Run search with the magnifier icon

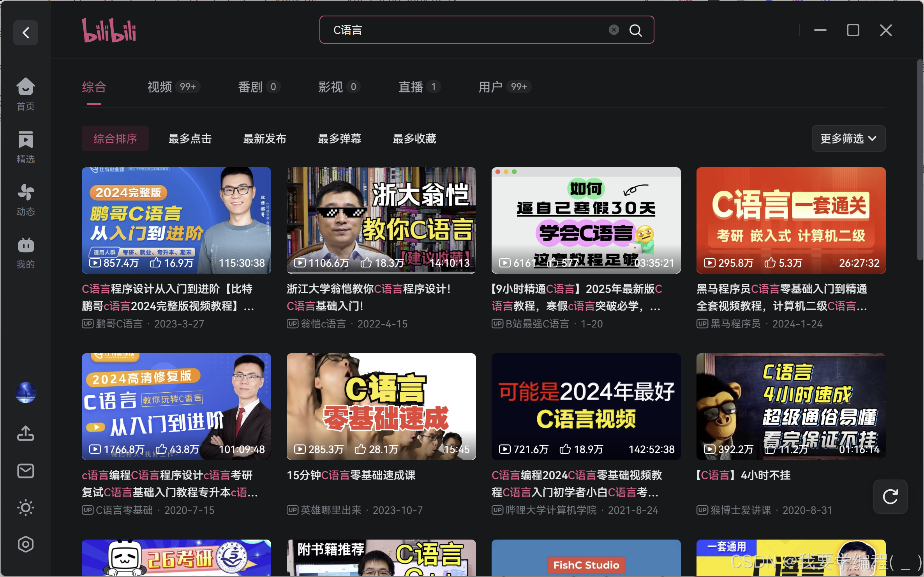635,30
